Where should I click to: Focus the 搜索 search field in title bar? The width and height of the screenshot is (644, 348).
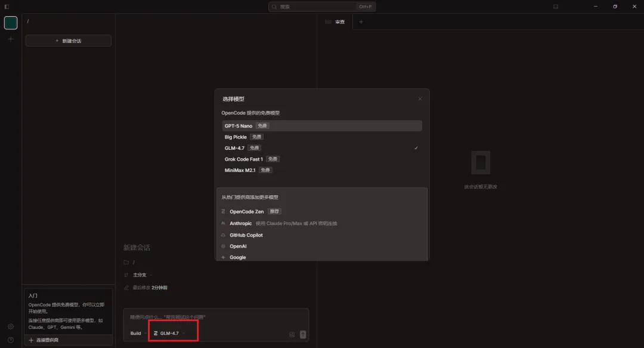pos(322,7)
